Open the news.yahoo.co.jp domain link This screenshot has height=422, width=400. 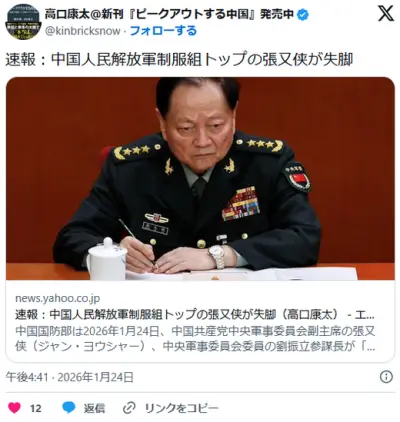pos(57,298)
